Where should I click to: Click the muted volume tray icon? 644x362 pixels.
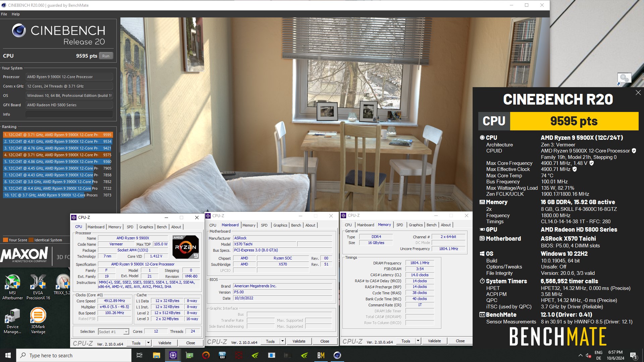coord(588,355)
